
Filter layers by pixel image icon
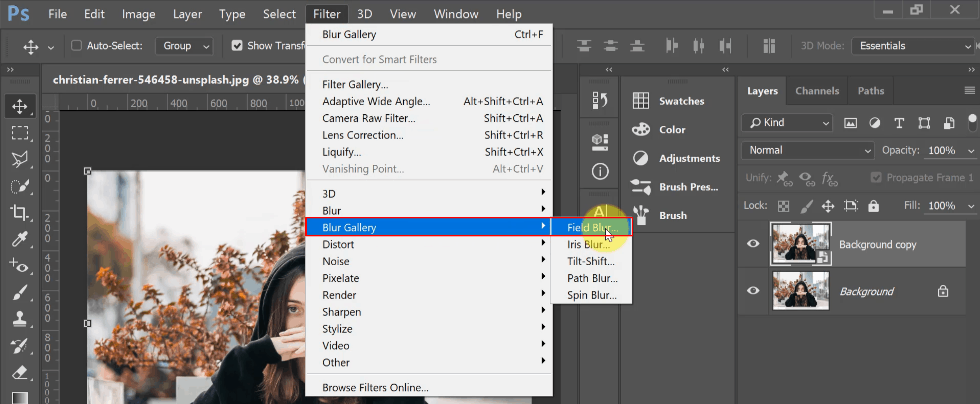point(850,123)
